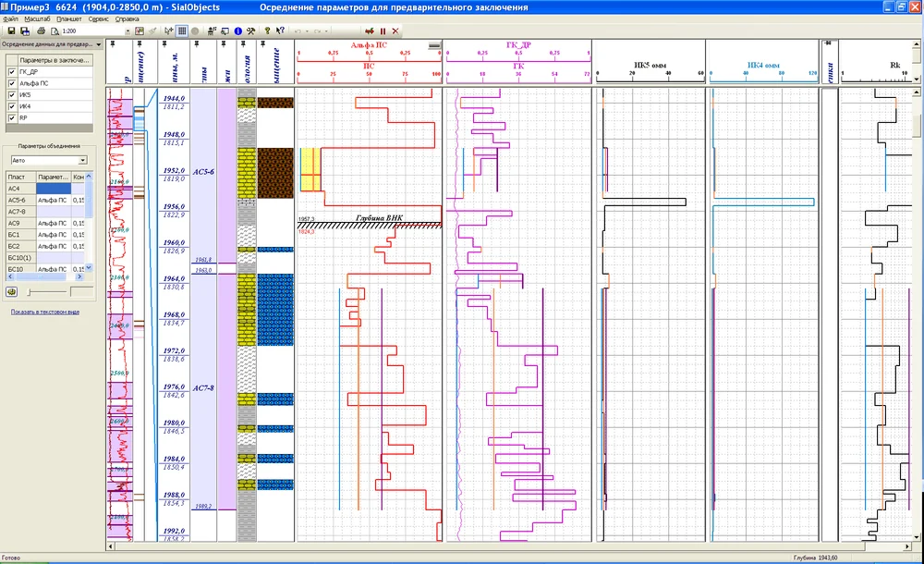Screen dimensions: 924x564
Task: Click the blue Info icon
Action: [x=237, y=31]
